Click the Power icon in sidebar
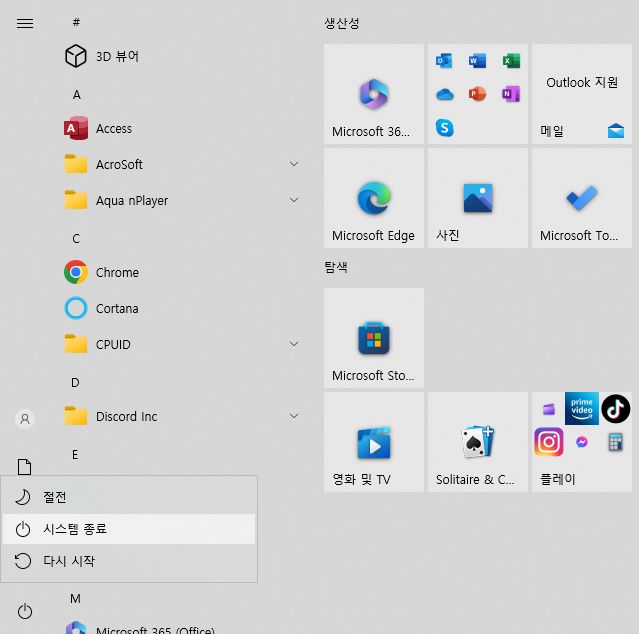The image size is (639, 634). coord(25,611)
